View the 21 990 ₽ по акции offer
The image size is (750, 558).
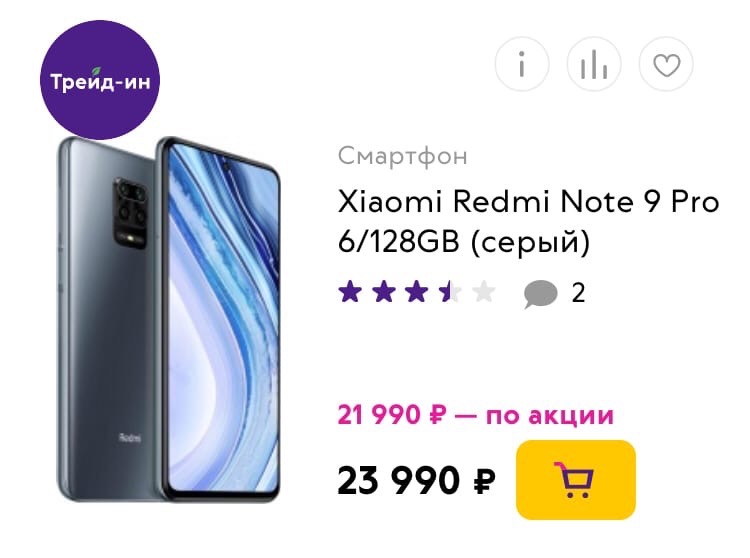[x=475, y=415]
